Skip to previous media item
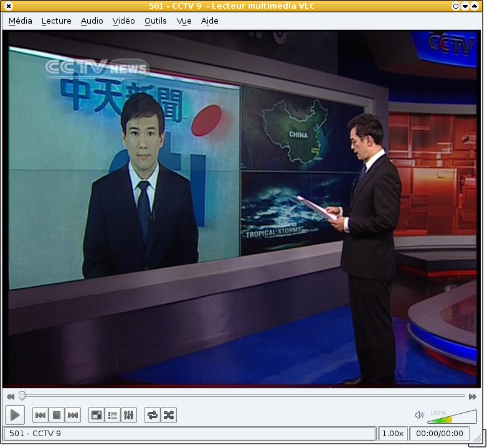Viewport: 487px width, 448px height. pos(40,415)
